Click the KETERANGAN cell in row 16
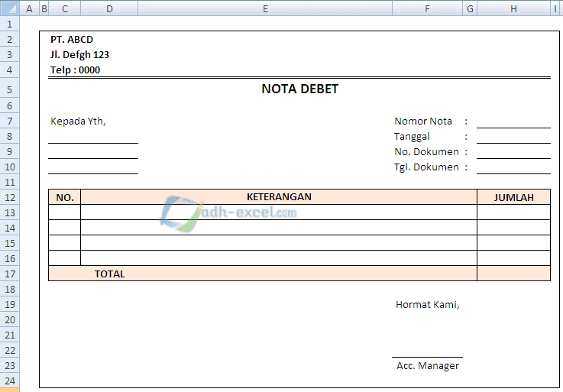The height and width of the screenshot is (392, 563). tap(279, 258)
